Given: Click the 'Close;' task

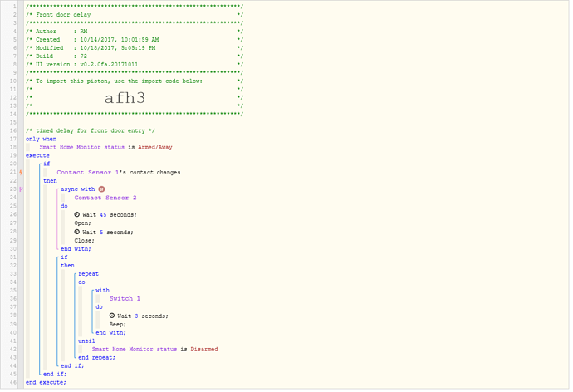Looking at the screenshot, I should [84, 241].
